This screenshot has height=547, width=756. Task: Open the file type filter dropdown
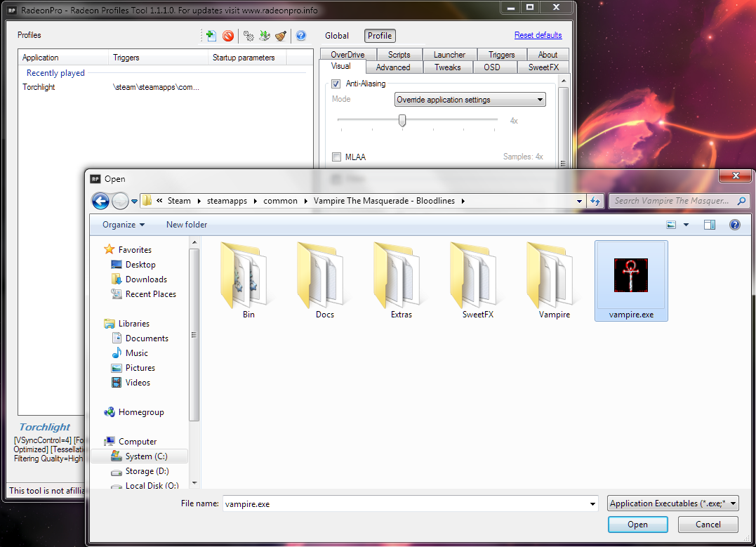coord(673,503)
